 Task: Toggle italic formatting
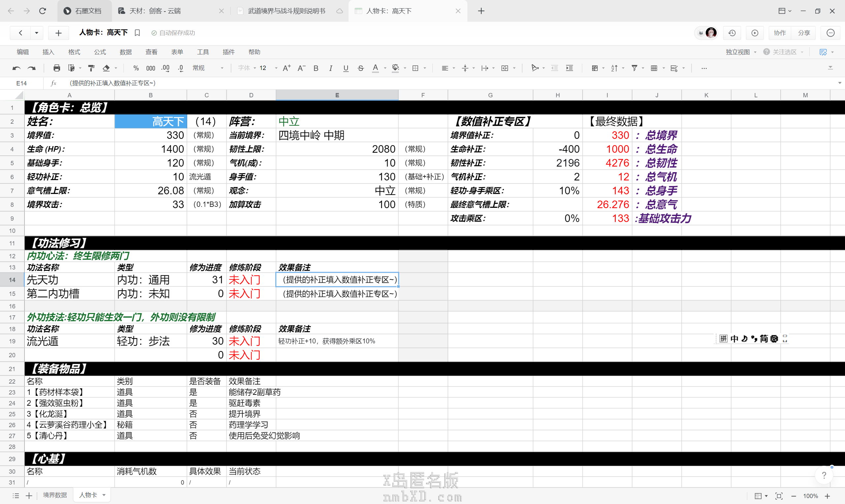tap(331, 68)
